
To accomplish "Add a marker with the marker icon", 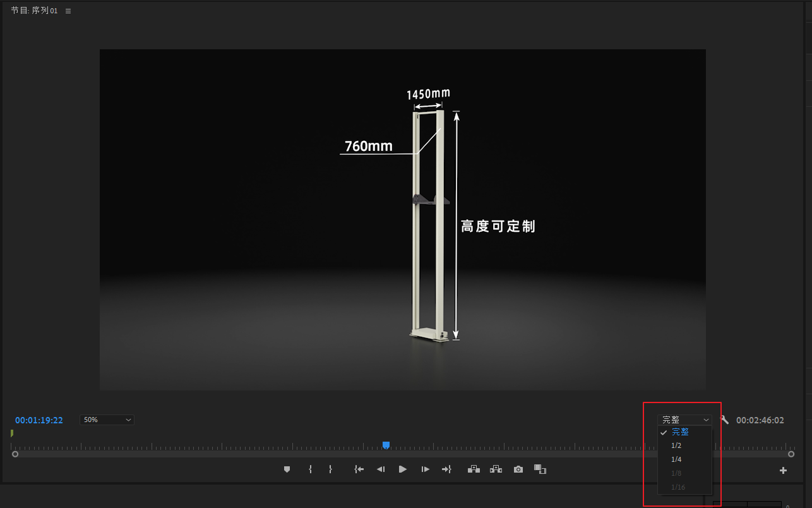I will [x=287, y=469].
